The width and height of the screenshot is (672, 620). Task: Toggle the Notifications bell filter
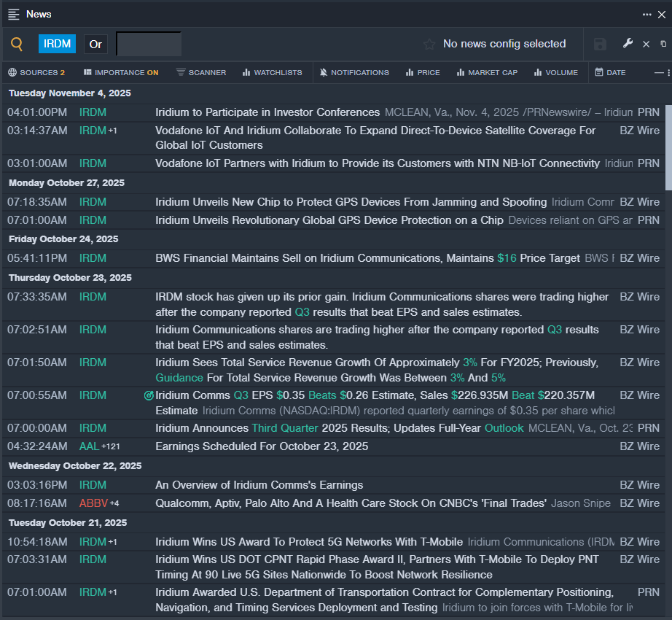pyautogui.click(x=355, y=72)
